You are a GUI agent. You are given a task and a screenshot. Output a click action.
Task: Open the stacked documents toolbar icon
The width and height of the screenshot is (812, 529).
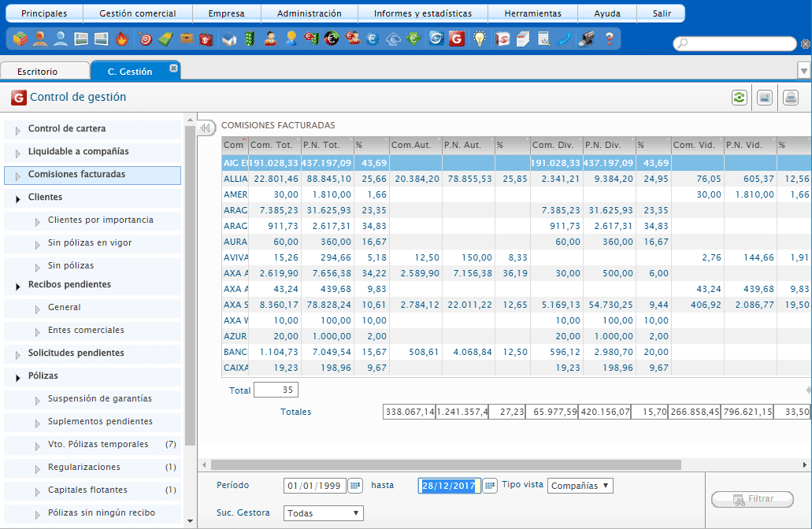(x=523, y=39)
